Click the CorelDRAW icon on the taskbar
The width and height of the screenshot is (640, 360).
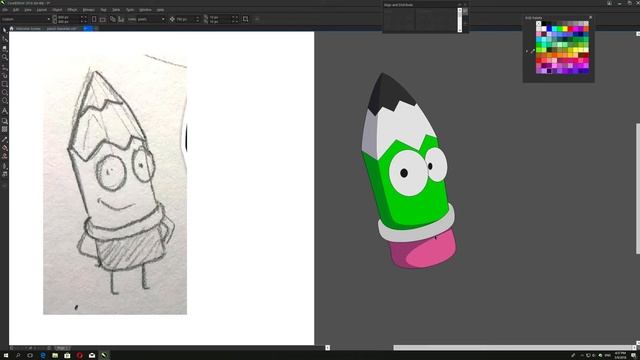[104, 356]
